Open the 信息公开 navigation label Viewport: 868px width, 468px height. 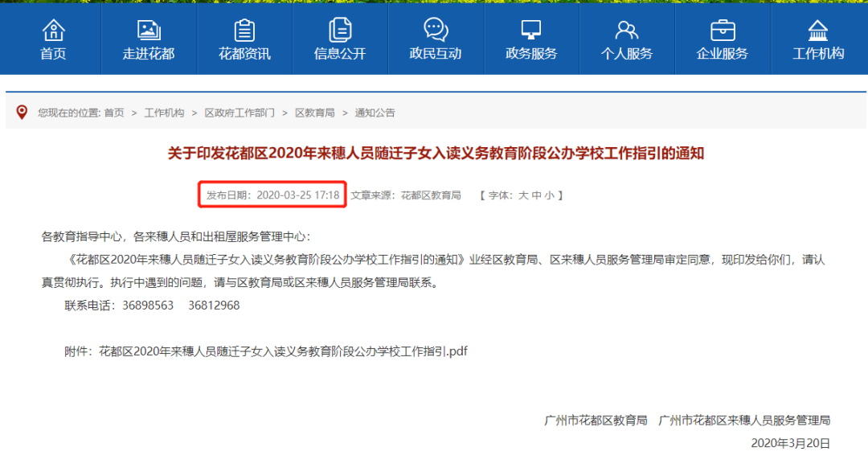pyautogui.click(x=340, y=54)
